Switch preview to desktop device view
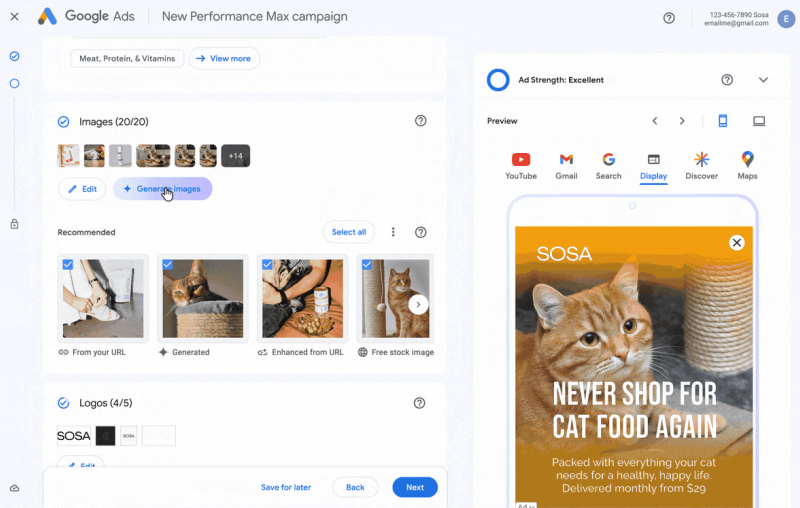Image resolution: width=800 pixels, height=508 pixels. (759, 121)
